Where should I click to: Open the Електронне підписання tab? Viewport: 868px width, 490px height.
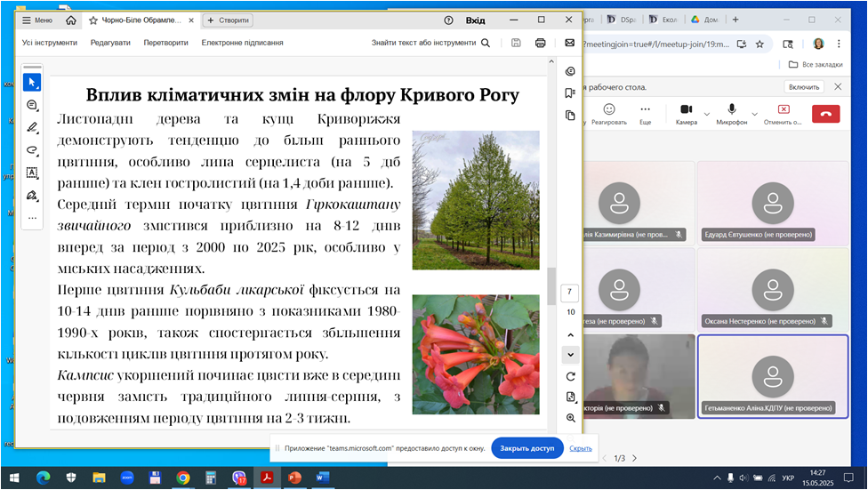click(242, 43)
